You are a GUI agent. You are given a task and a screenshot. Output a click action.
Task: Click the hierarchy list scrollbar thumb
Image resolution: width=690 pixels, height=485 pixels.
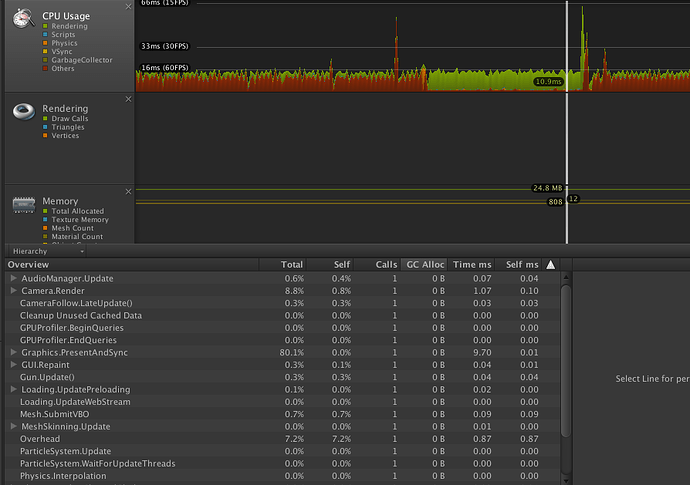[566, 361]
